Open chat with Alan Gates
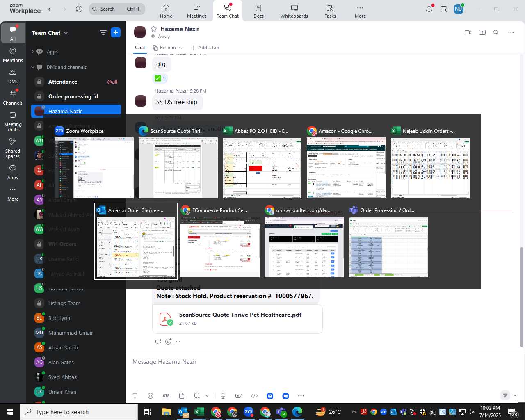Viewport: 525px width, 420px height. click(x=76, y=362)
